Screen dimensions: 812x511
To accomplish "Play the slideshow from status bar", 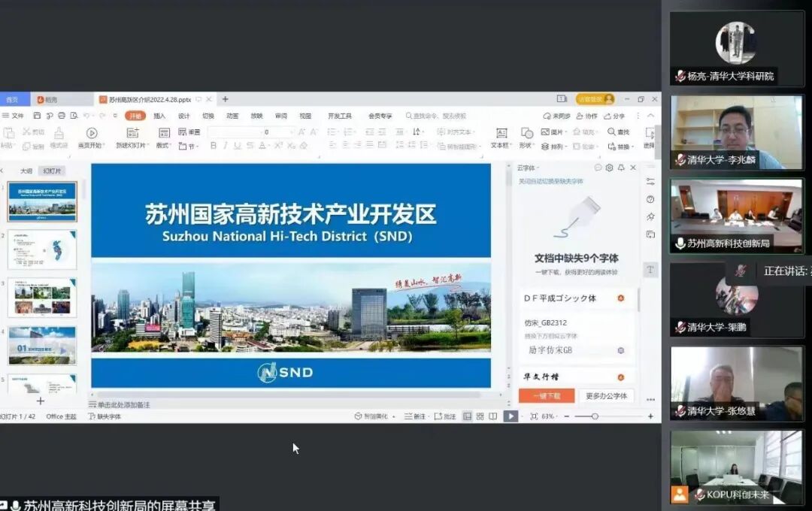I will [511, 416].
